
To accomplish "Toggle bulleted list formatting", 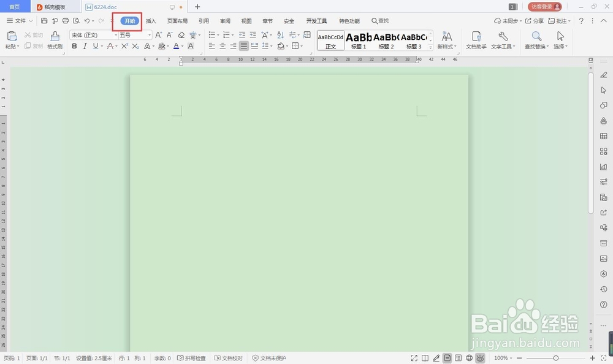I will pos(211,35).
